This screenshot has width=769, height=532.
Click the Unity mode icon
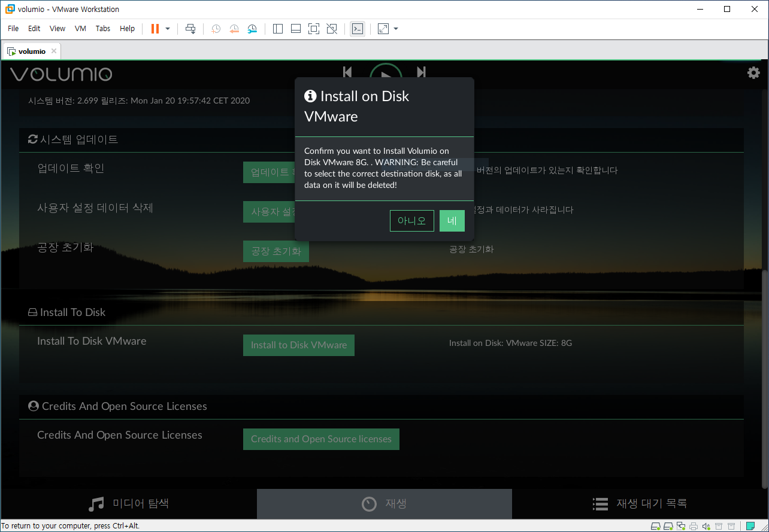click(332, 29)
